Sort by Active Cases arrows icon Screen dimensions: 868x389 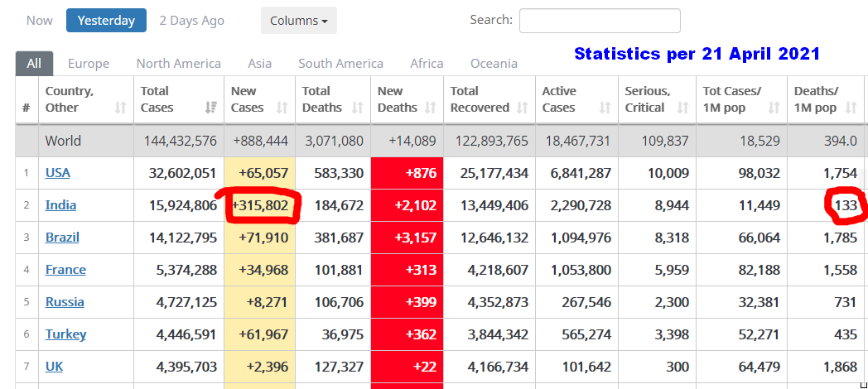[605, 108]
